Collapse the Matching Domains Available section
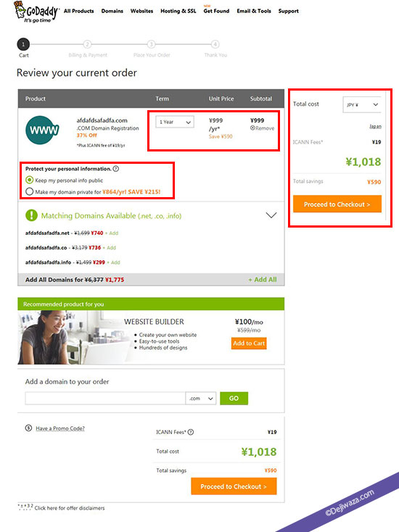 tap(271, 215)
